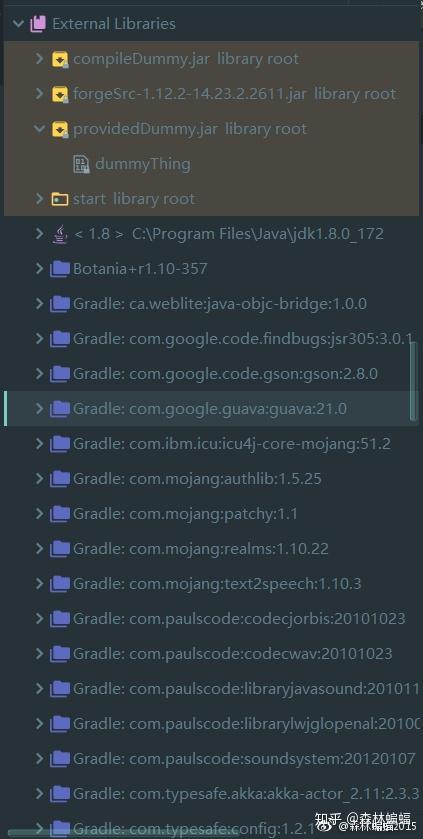This screenshot has height=839, width=423.
Task: Click the forgeSrc jar archive icon
Action: [x=60, y=94]
